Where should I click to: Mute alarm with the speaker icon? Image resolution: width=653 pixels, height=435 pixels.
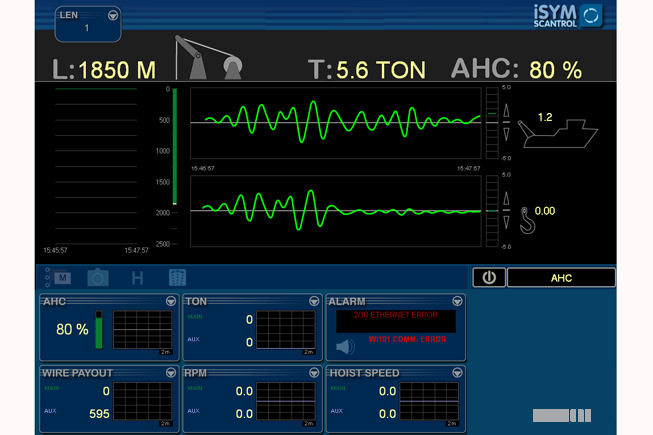click(345, 346)
